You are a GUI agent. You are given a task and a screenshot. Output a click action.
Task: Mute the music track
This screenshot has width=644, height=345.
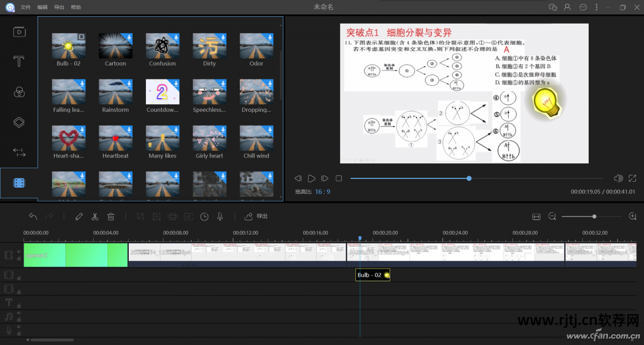click(x=19, y=313)
